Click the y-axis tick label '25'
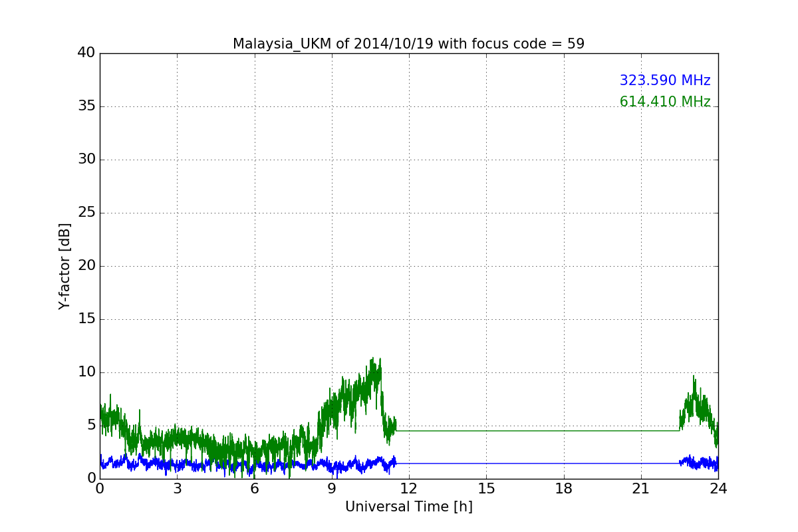 (86, 213)
